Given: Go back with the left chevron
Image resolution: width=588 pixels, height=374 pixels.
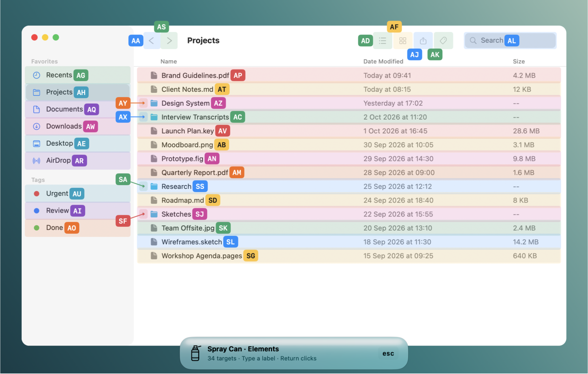Looking at the screenshot, I should 152,41.
